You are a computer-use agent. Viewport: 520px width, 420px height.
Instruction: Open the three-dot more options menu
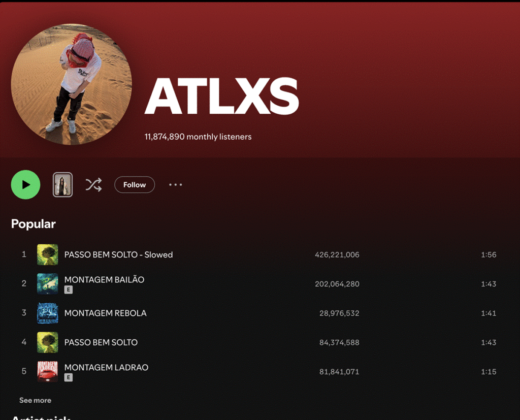click(x=175, y=185)
